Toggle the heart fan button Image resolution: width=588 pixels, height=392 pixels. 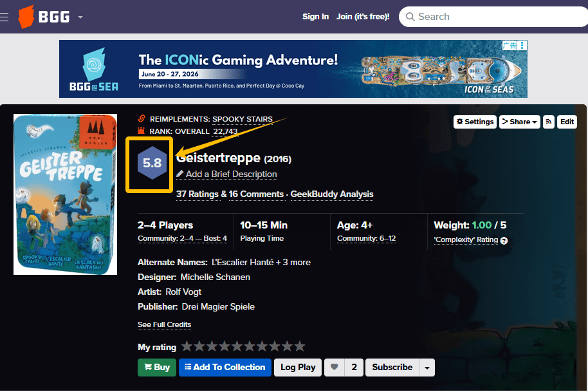[x=334, y=368]
